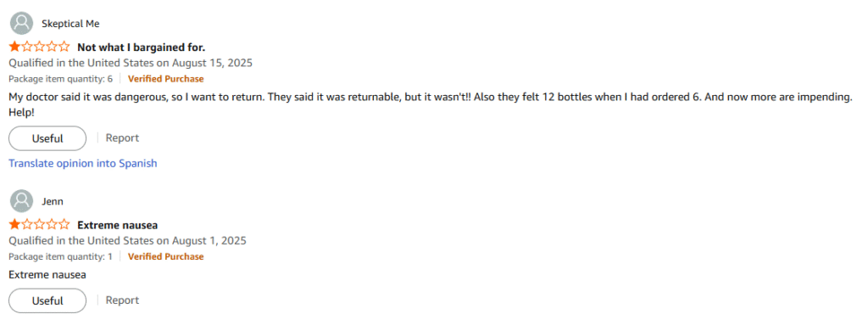Click the review text beginning 'My doctor said'
Image resolution: width=868 pixels, height=320 pixels.
[x=430, y=104]
